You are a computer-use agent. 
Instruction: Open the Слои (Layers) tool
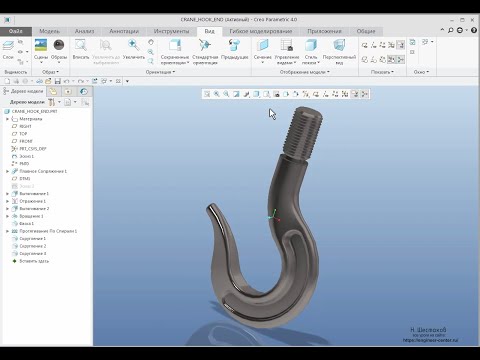pyautogui.click(x=8, y=49)
